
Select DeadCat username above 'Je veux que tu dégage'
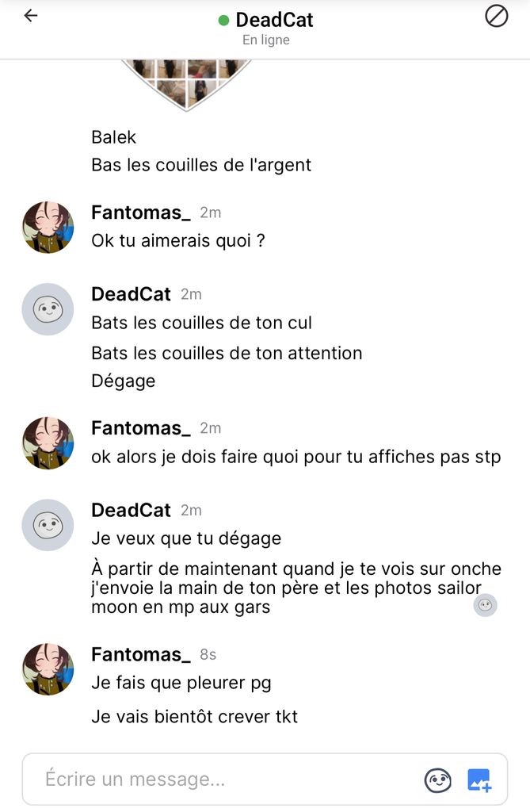pos(131,511)
